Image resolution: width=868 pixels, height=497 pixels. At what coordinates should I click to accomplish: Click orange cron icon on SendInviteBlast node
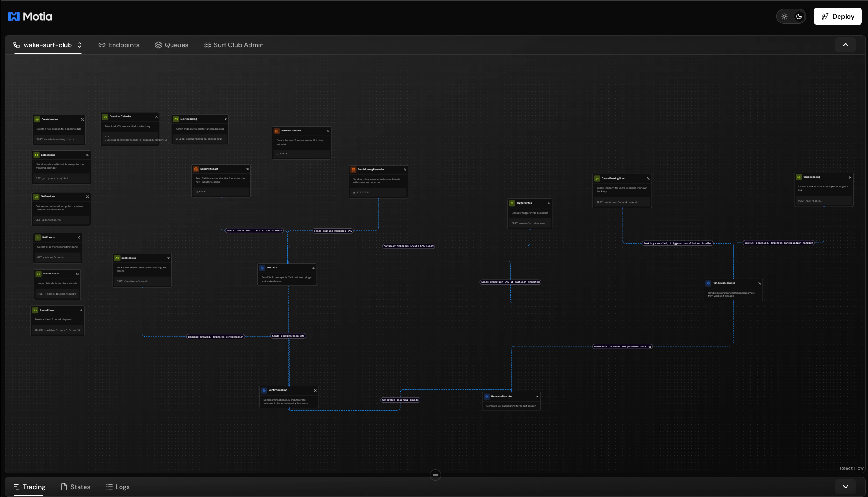coord(196,169)
